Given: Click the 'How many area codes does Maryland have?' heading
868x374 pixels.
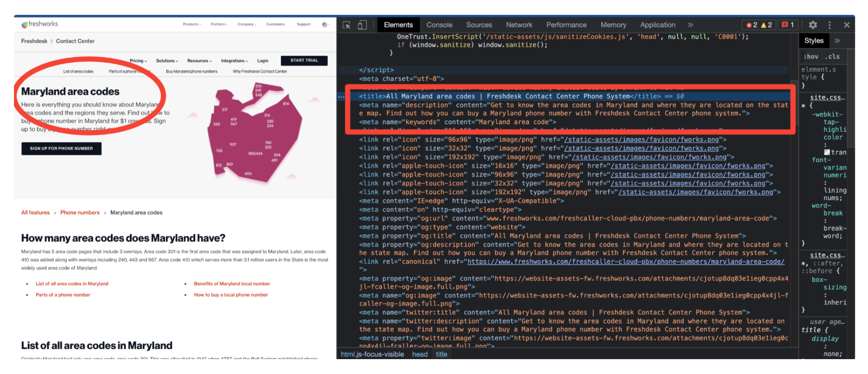Looking at the screenshot, I should pos(123,238).
